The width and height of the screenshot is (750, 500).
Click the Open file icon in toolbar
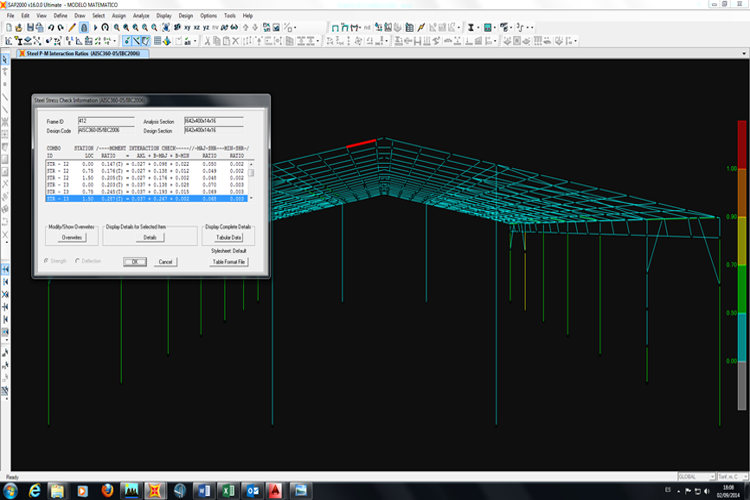[19, 28]
